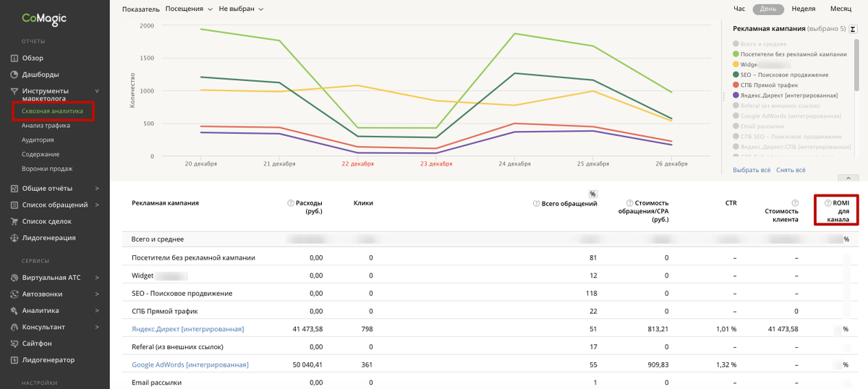This screenshot has height=389, width=868.
Task: Switch chart grouping to Час
Action: tap(739, 9)
